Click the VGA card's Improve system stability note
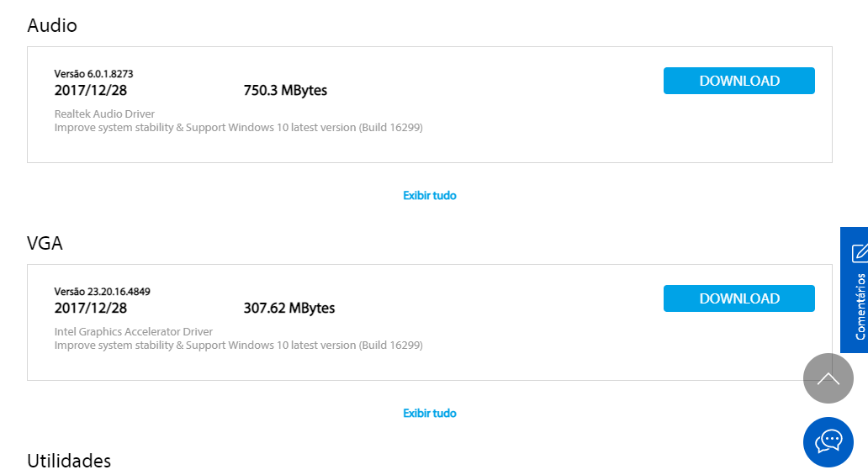This screenshot has width=868, height=475. (239, 345)
